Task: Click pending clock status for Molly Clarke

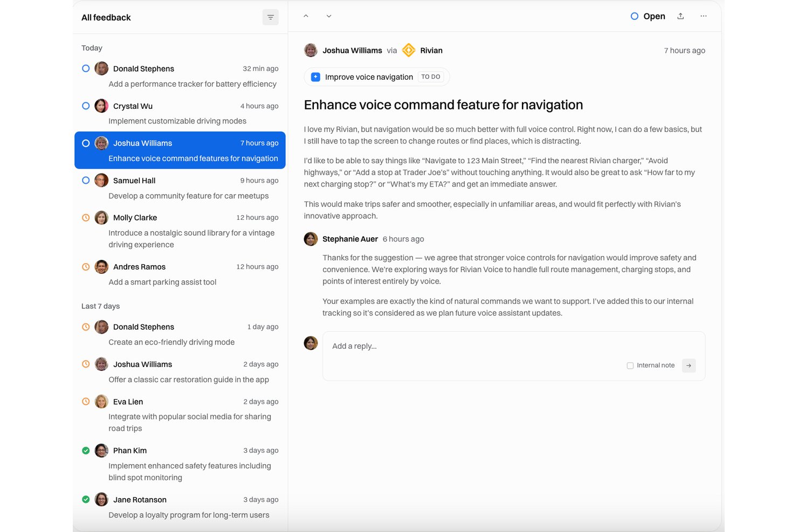Action: pyautogui.click(x=86, y=218)
